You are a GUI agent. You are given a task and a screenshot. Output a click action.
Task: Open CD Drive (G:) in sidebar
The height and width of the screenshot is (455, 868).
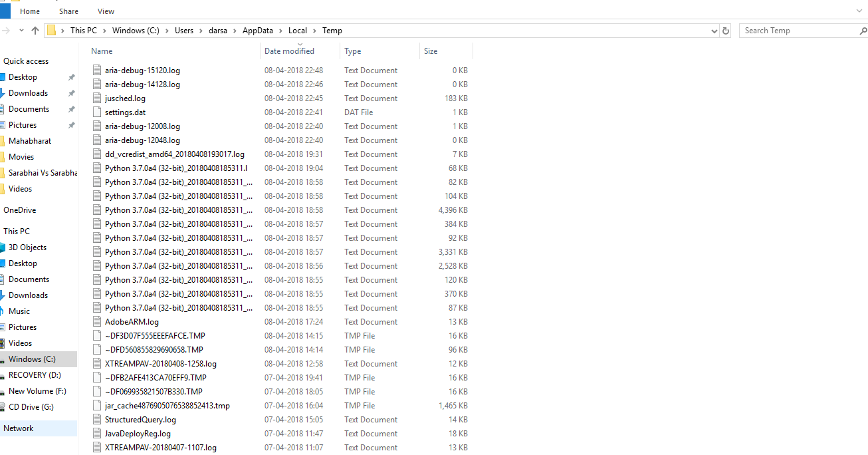(31, 407)
